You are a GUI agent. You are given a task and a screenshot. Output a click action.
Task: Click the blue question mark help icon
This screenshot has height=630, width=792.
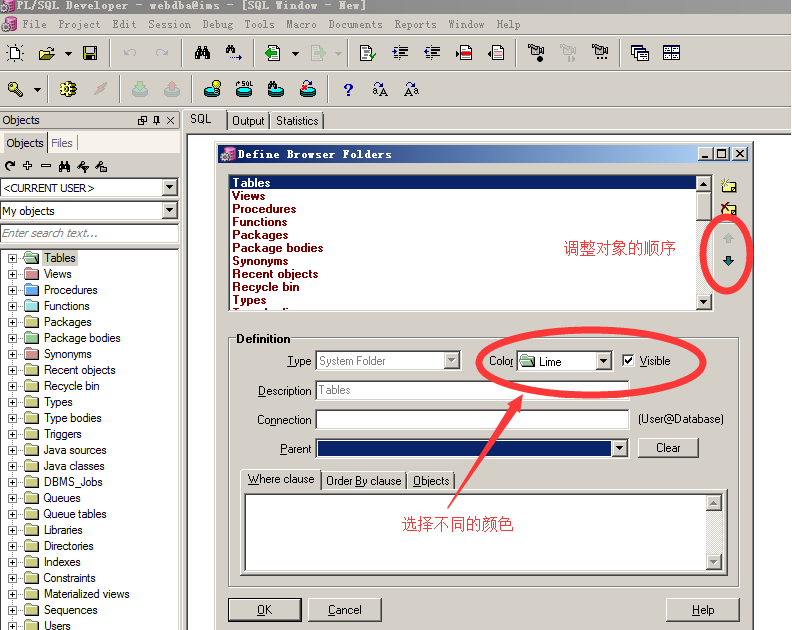click(x=348, y=90)
